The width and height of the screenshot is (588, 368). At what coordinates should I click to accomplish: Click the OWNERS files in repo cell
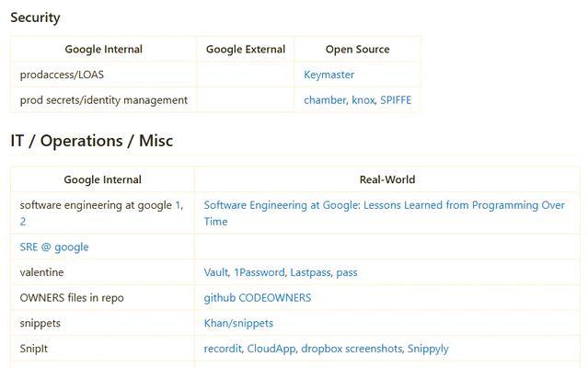click(102, 298)
